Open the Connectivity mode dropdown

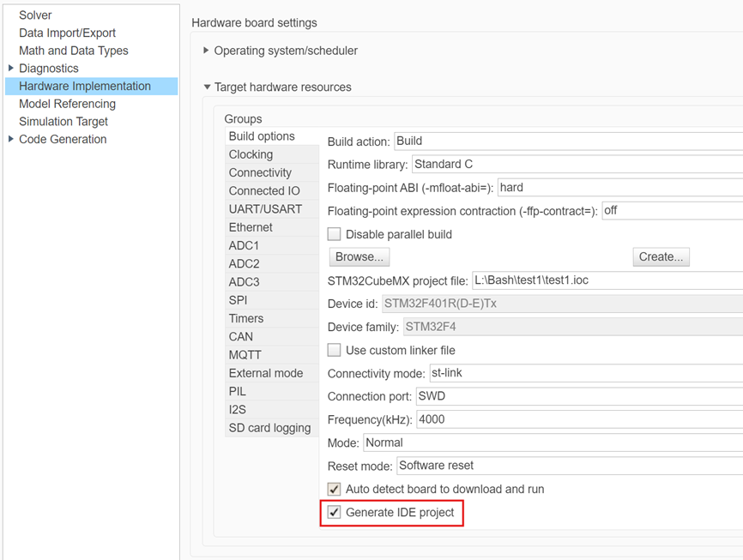click(583, 373)
